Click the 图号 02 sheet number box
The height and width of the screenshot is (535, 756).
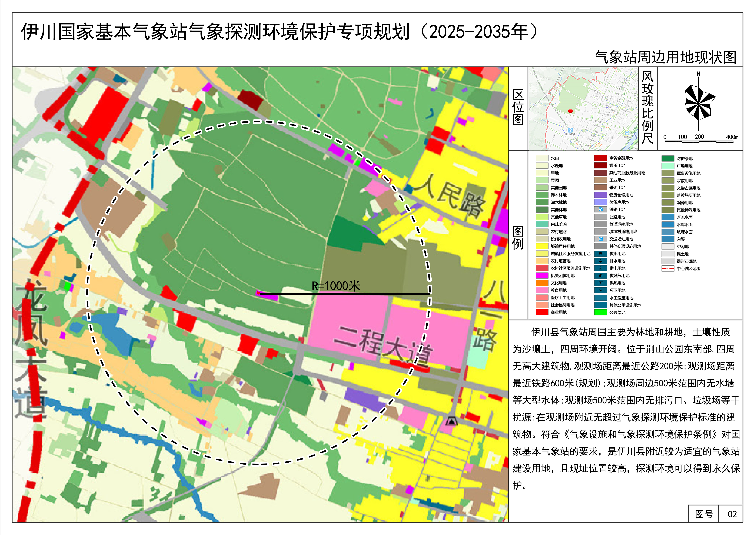732,514
